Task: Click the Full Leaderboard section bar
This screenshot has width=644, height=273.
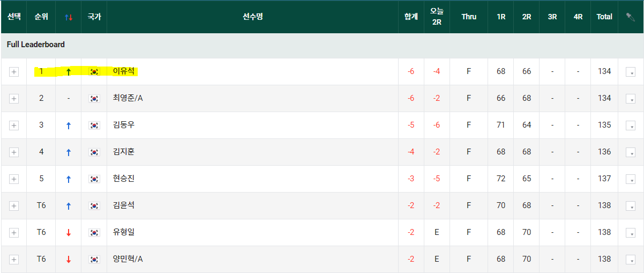Action: click(322, 45)
